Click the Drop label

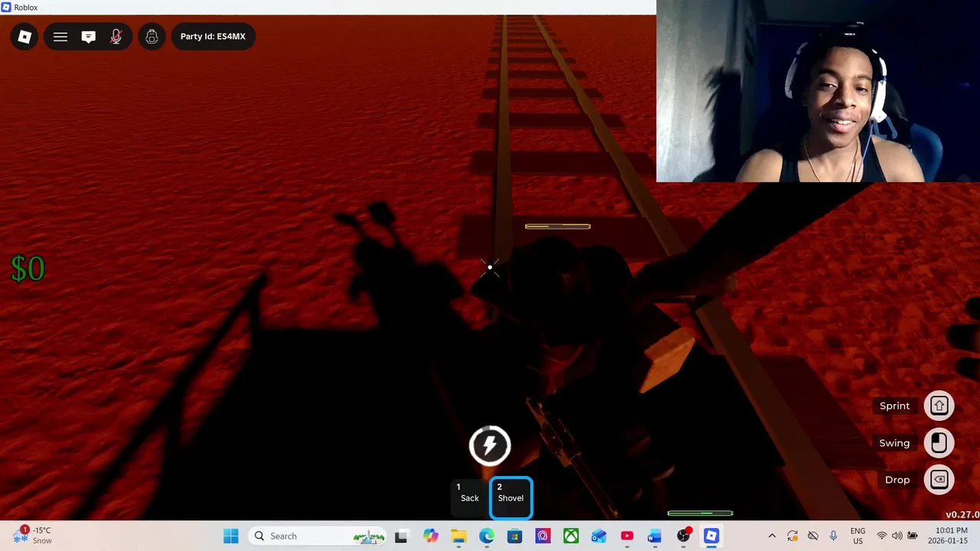pyautogui.click(x=897, y=480)
